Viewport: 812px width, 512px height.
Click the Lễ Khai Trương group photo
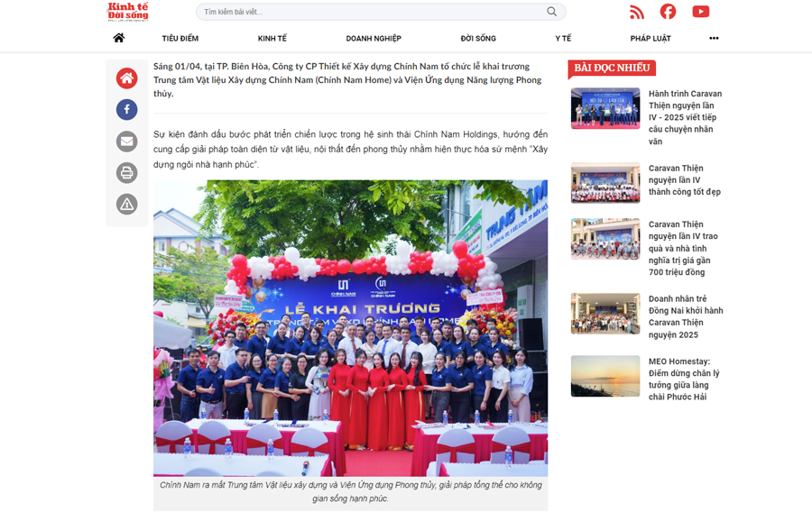coord(351,328)
